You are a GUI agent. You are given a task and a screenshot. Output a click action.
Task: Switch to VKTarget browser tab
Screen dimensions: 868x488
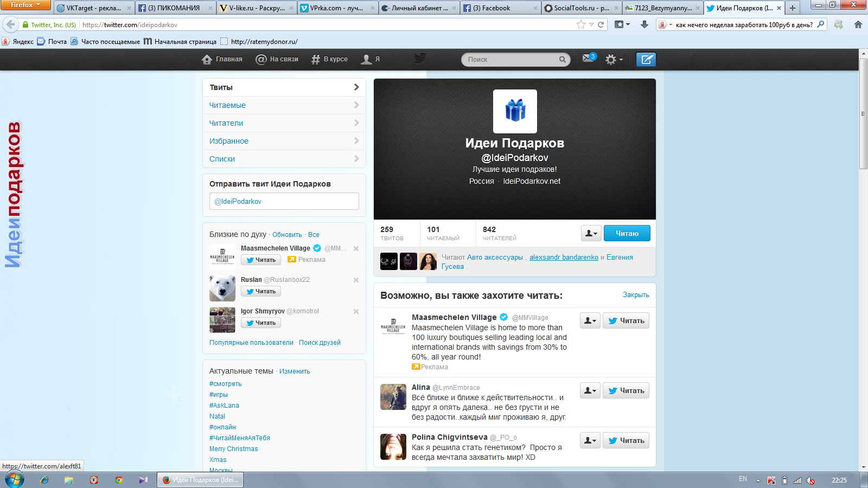coord(93,8)
